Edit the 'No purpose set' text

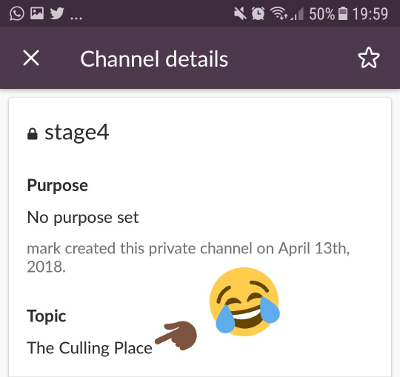point(83,218)
